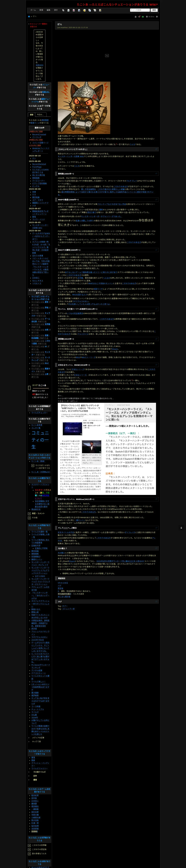This screenshot has height=868, width=186.
Task: Click the padlock icon in the page toolbar
Action: pyautogui.click(x=136, y=16)
